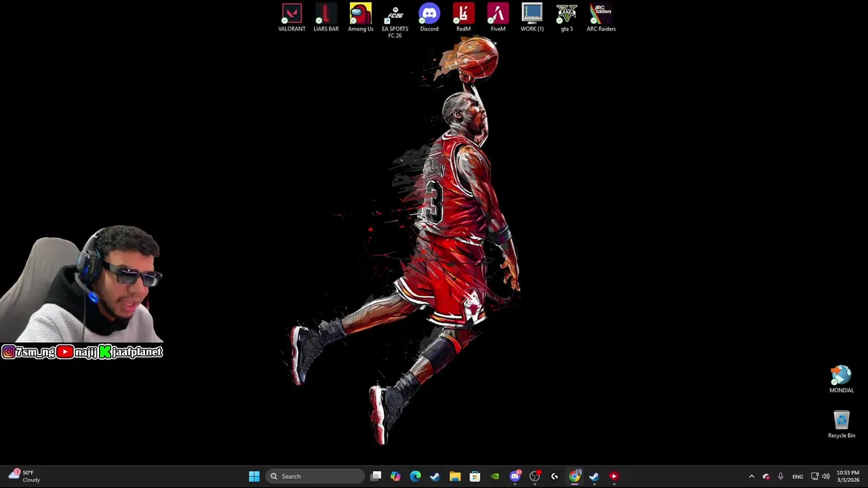Open Logitech G HUB from the taskbar
The width and height of the screenshot is (868, 488).
click(x=555, y=476)
